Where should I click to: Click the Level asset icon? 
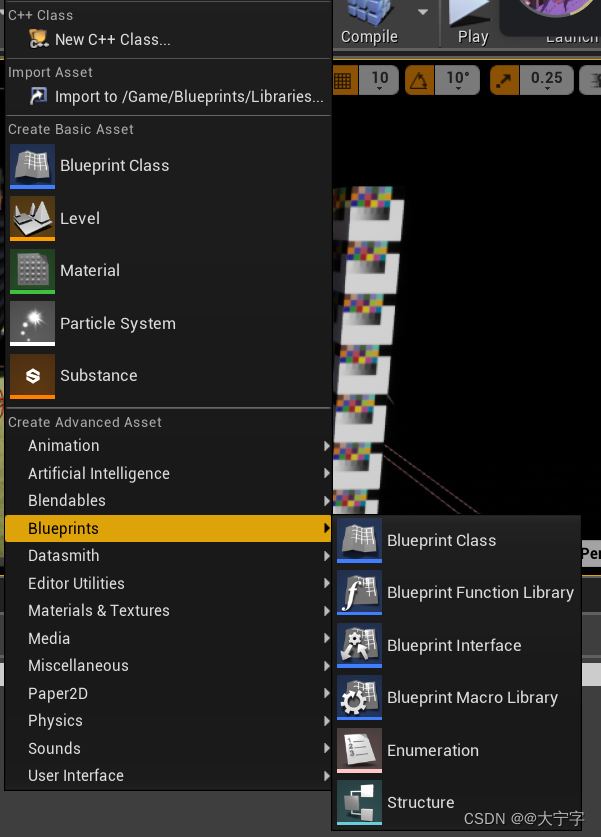(x=33, y=218)
